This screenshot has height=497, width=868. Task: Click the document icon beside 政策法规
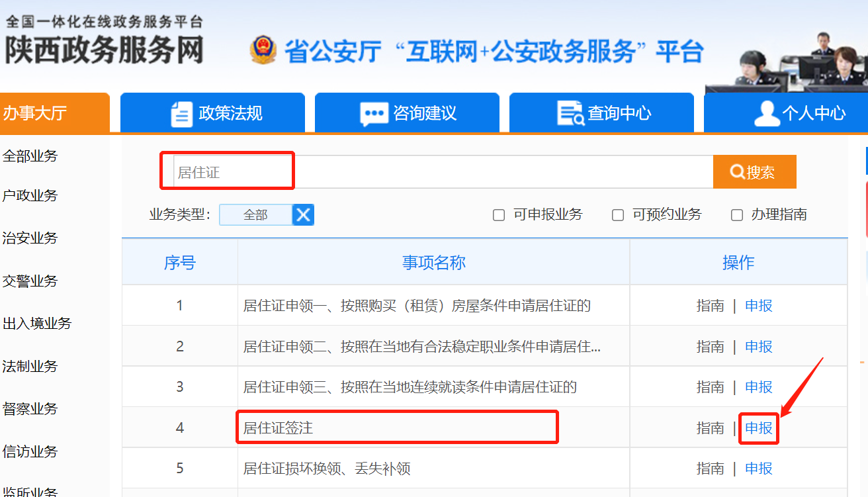181,114
